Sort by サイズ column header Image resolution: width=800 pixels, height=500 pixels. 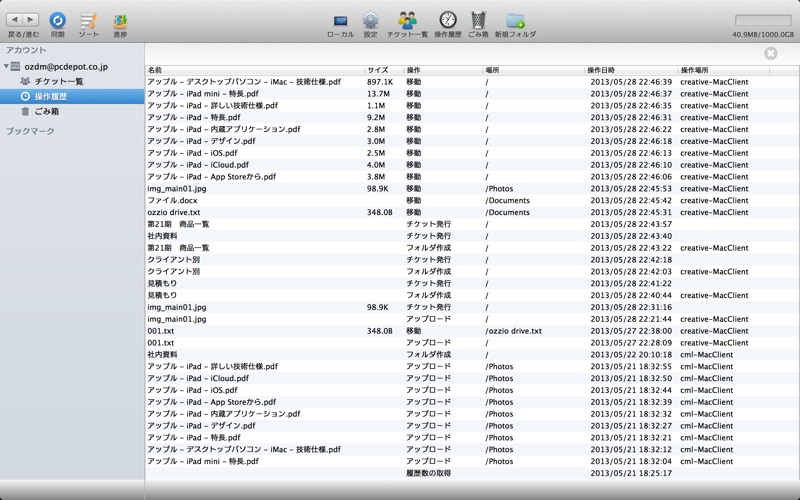click(384, 70)
